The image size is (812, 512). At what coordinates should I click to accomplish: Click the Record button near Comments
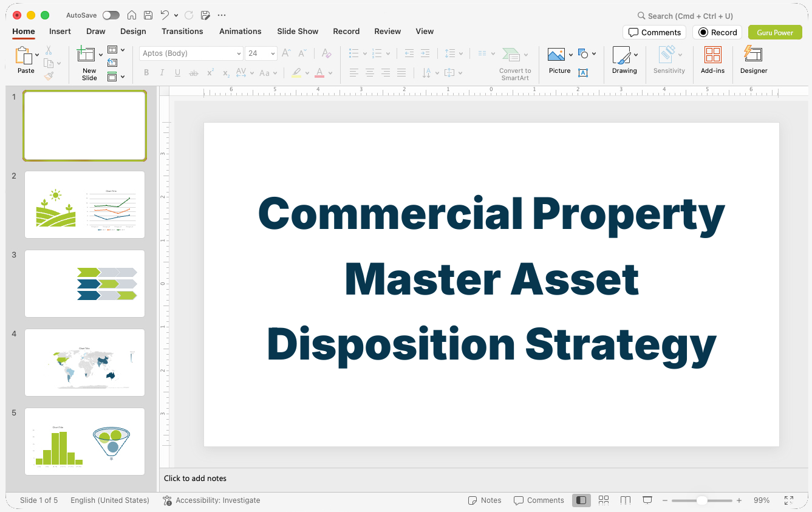[x=717, y=32]
